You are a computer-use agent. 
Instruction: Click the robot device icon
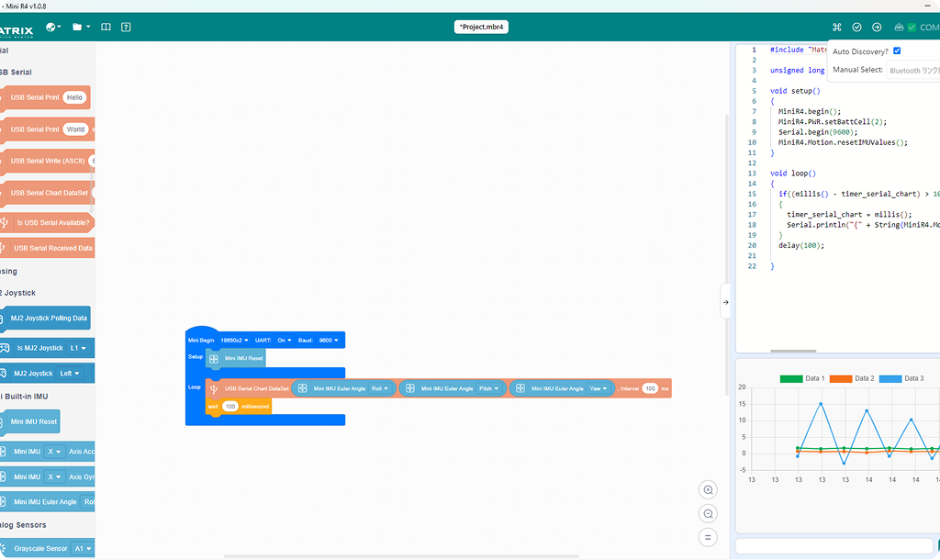point(899,27)
